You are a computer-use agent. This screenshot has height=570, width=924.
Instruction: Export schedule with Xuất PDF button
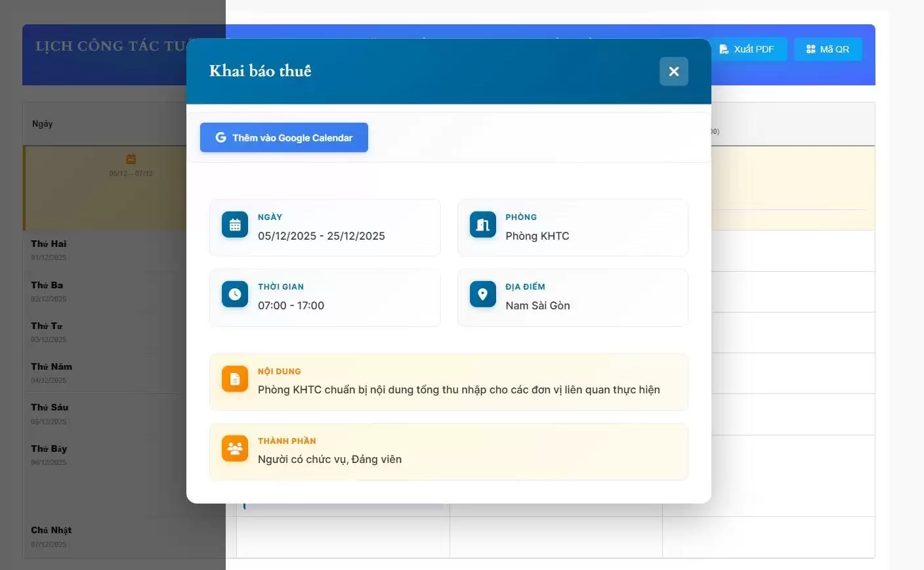(747, 49)
